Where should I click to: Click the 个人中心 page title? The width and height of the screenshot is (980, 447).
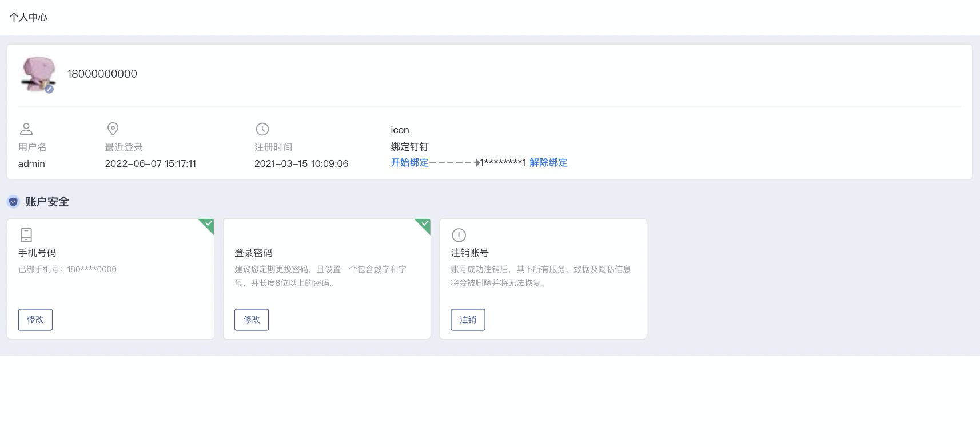[x=28, y=17]
